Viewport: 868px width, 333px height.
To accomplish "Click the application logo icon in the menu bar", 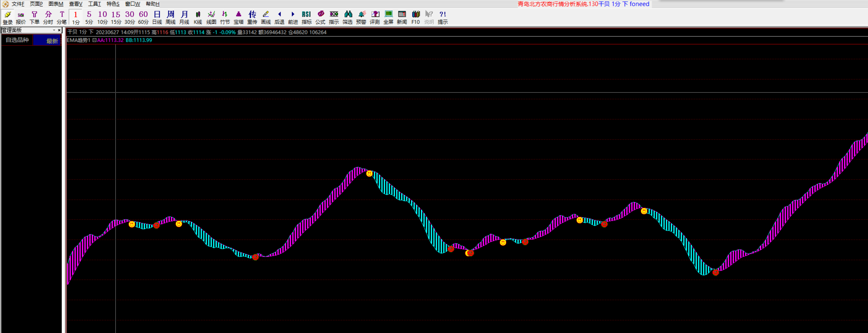I will 5,4.
